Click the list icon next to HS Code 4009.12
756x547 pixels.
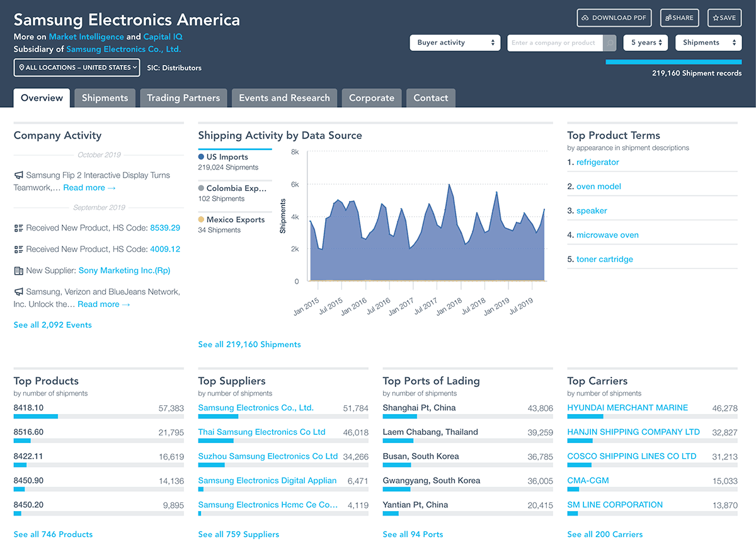[19, 250]
